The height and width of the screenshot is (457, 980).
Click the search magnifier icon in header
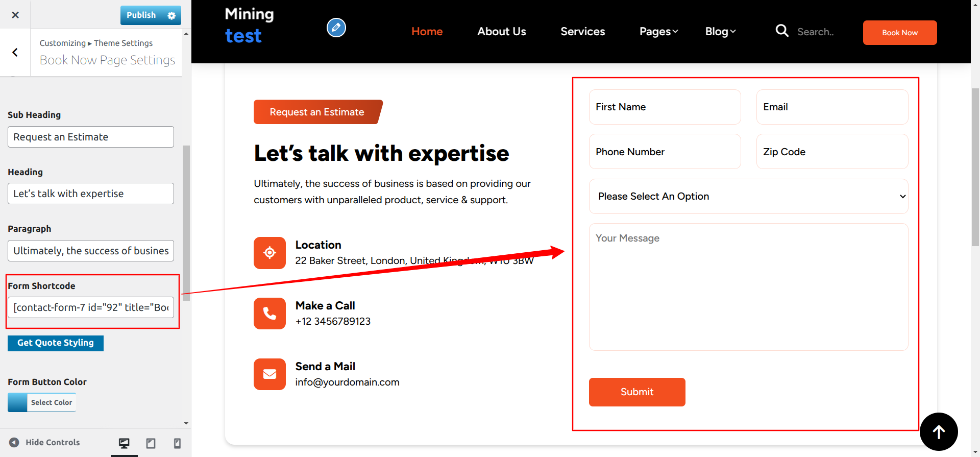click(x=781, y=31)
